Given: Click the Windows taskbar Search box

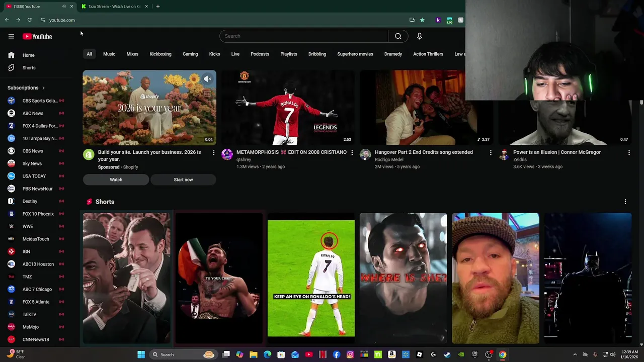Looking at the screenshot, I should (x=183, y=354).
